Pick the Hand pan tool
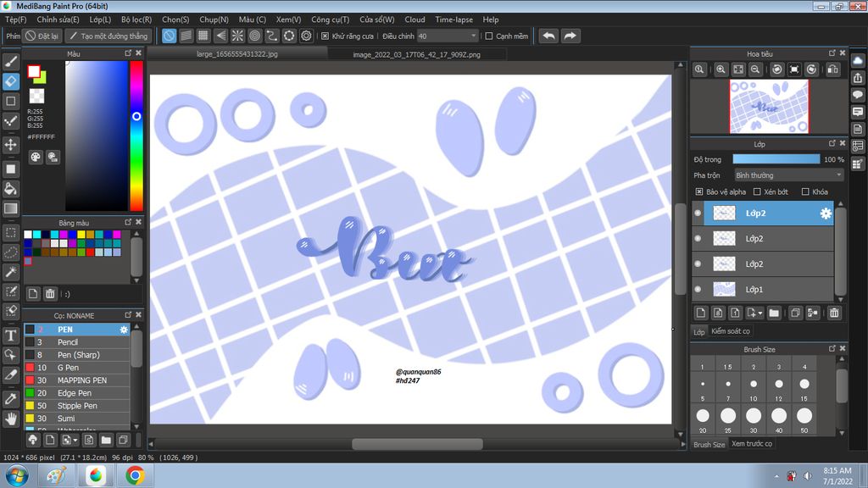868x488 pixels. (x=11, y=419)
